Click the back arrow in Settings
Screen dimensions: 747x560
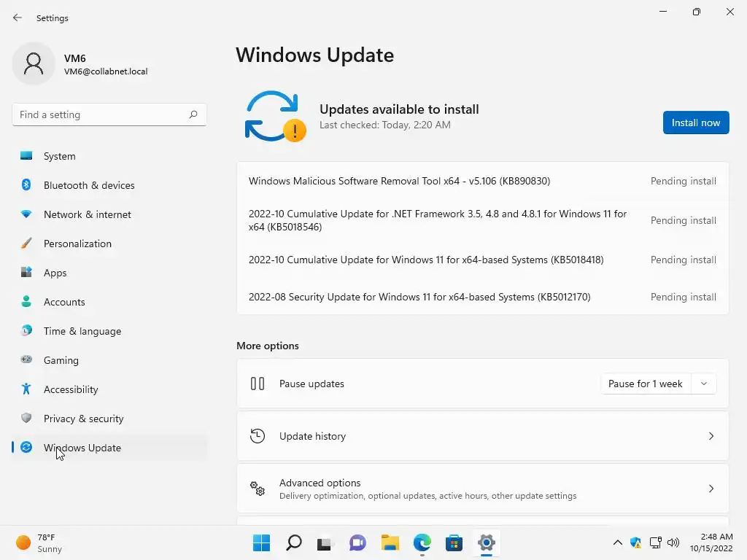coord(18,17)
